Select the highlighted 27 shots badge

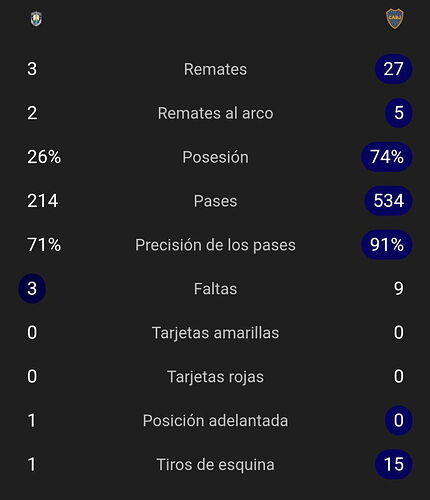coord(394,69)
